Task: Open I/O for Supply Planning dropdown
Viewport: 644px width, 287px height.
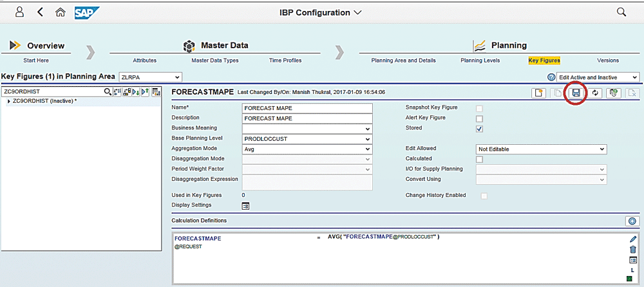Action: point(542,169)
